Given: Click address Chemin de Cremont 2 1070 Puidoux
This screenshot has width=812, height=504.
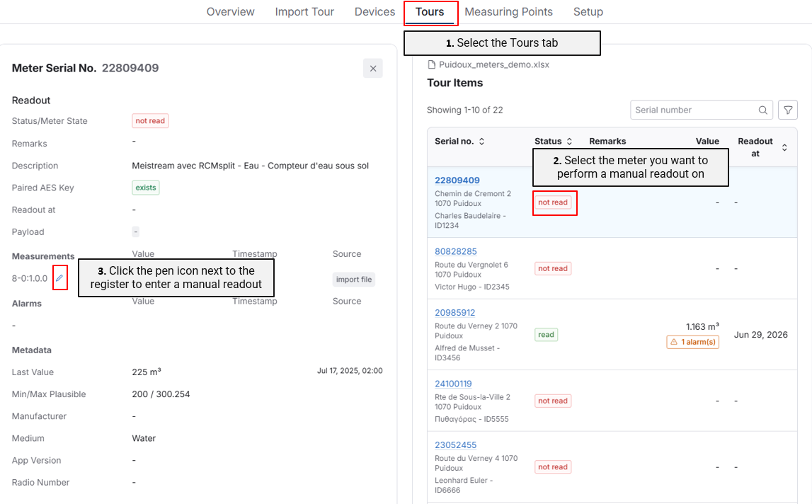Looking at the screenshot, I should pyautogui.click(x=473, y=198).
